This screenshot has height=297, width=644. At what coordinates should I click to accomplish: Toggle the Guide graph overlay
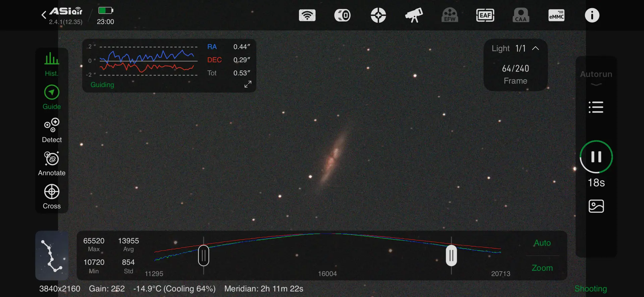pyautogui.click(x=52, y=97)
